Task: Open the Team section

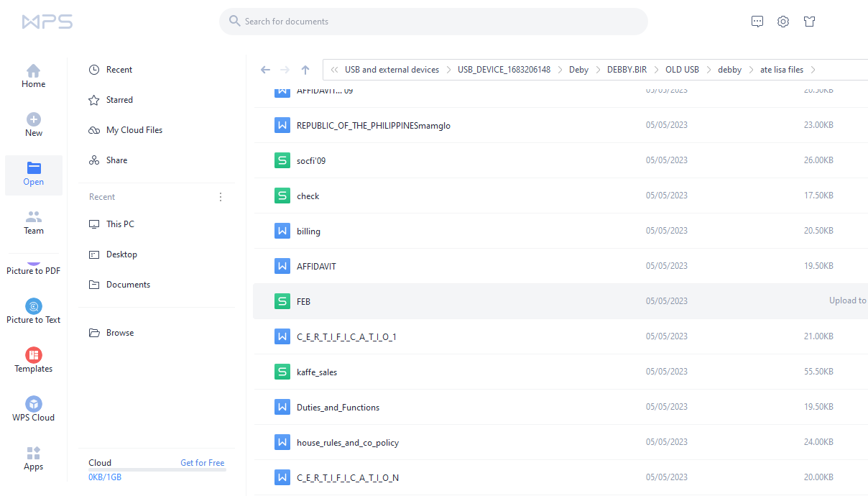Action: [x=34, y=223]
